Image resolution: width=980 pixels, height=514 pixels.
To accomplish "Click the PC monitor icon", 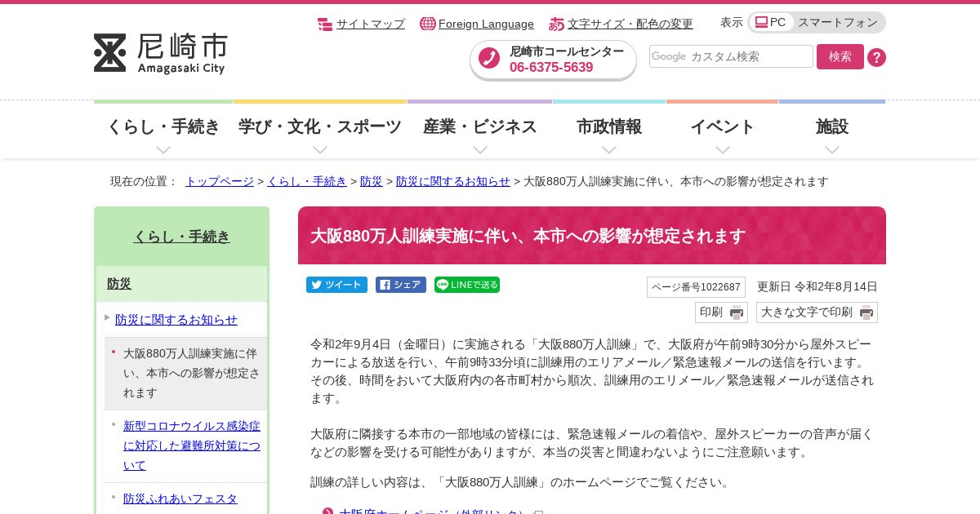I will (761, 22).
